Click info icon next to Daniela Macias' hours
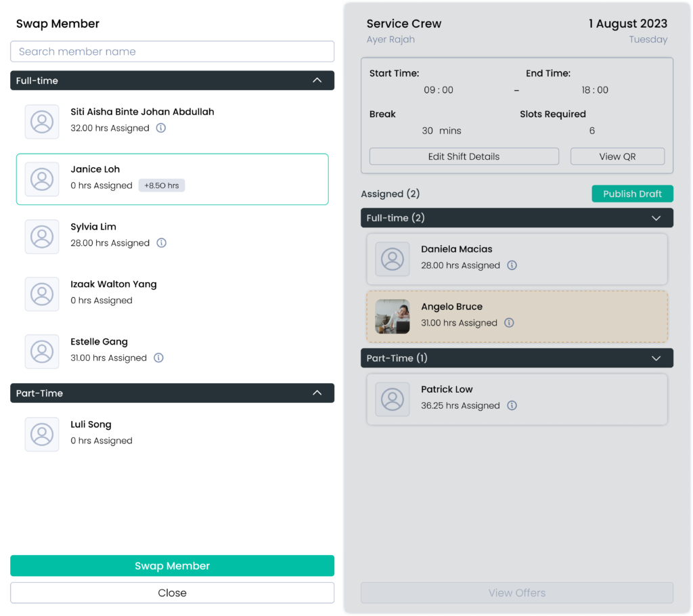Viewport: 693px width, 616px height. click(x=512, y=265)
